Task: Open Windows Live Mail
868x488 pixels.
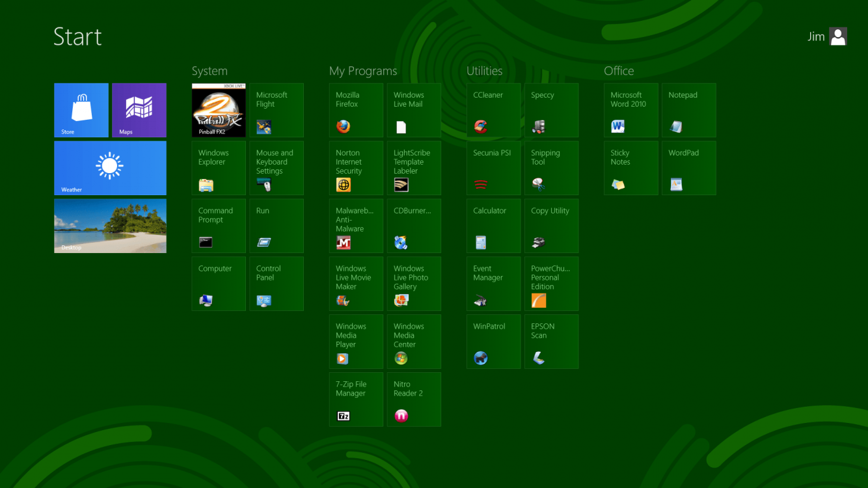Action: pyautogui.click(x=414, y=110)
